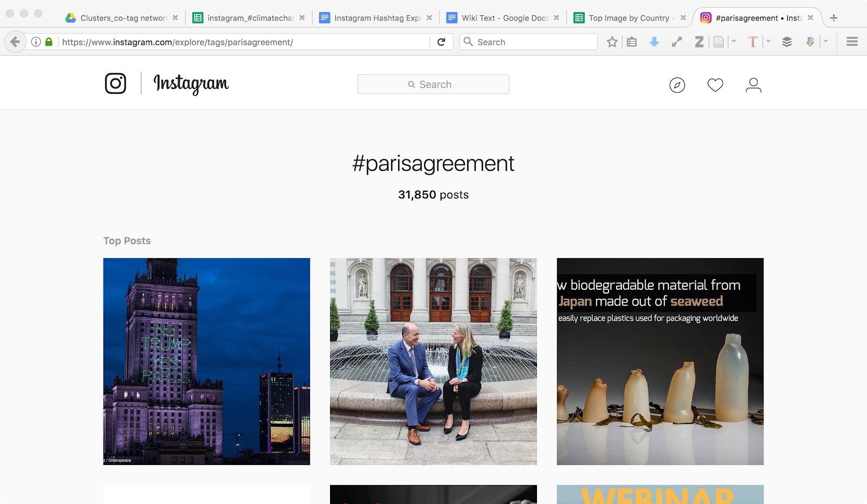Open the seaweed biodegradable material post
867x504 pixels.
pos(660,361)
